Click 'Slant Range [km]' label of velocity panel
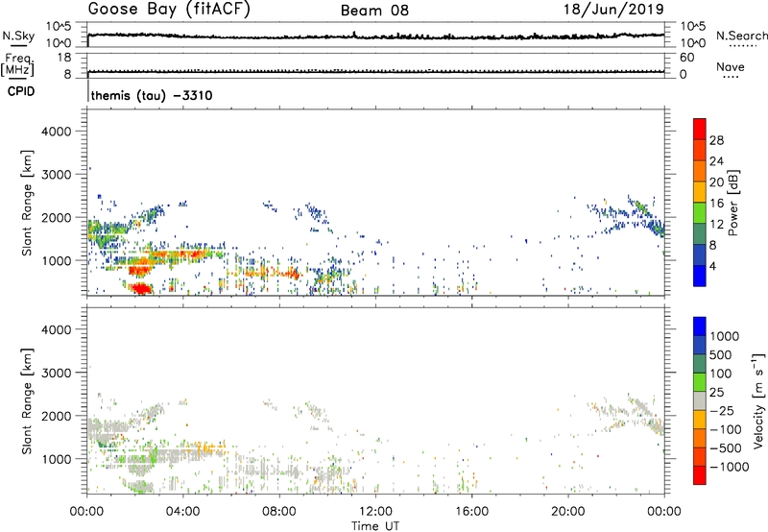The image size is (768, 532). point(27,400)
